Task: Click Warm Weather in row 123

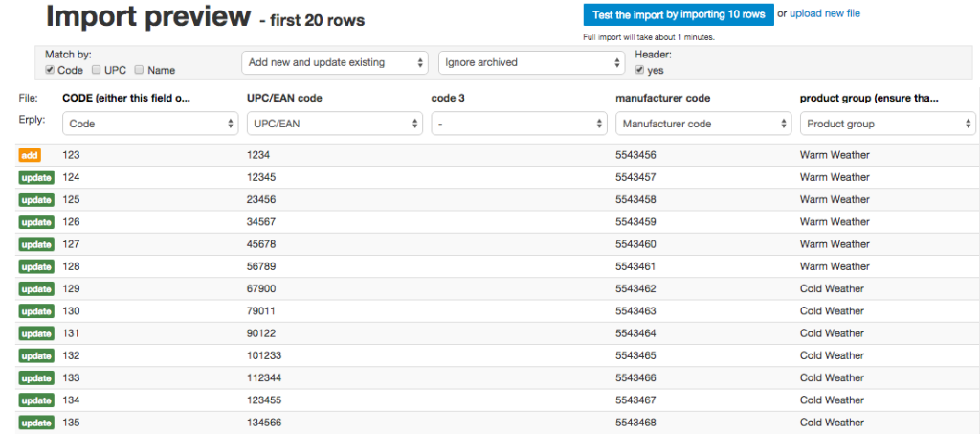Action: click(x=835, y=155)
